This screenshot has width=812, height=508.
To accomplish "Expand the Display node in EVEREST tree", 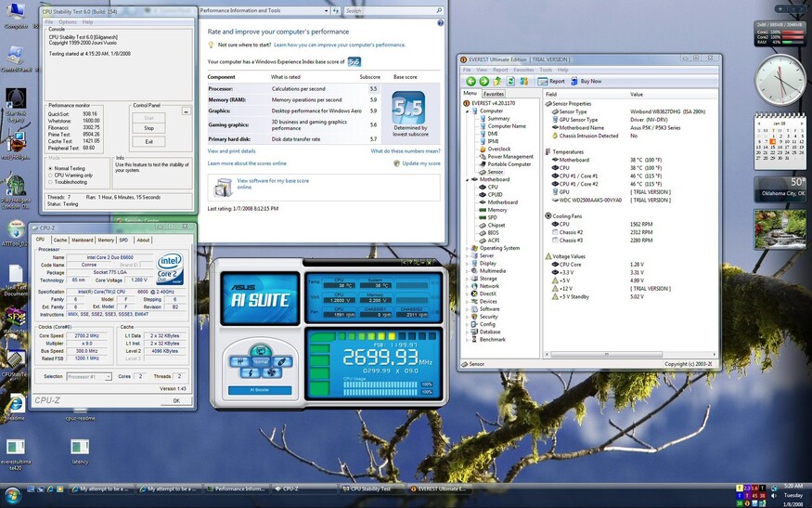I will click(467, 264).
